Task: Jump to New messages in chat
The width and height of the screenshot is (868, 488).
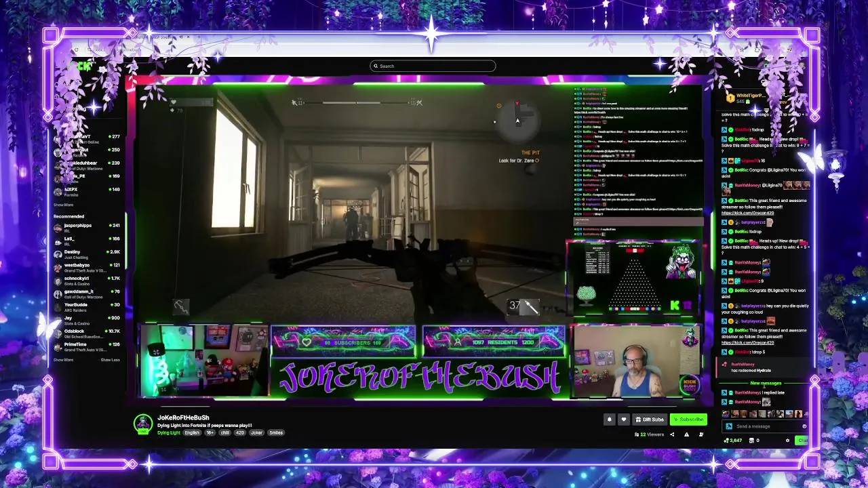Action: pos(766,384)
